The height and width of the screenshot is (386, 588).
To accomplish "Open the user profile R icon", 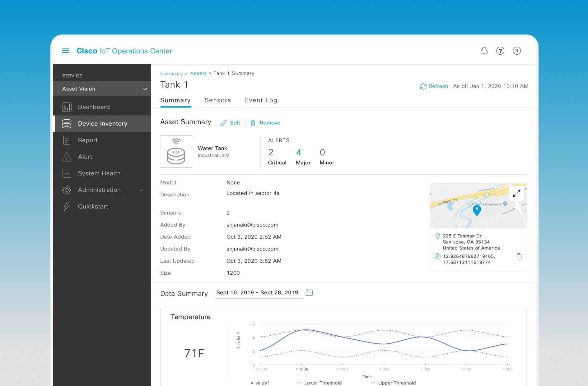I will 517,51.
